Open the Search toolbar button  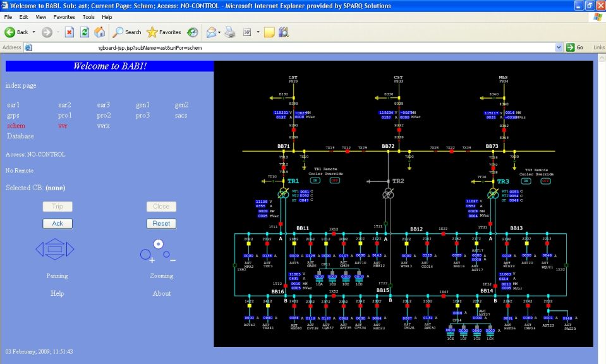pos(127,32)
